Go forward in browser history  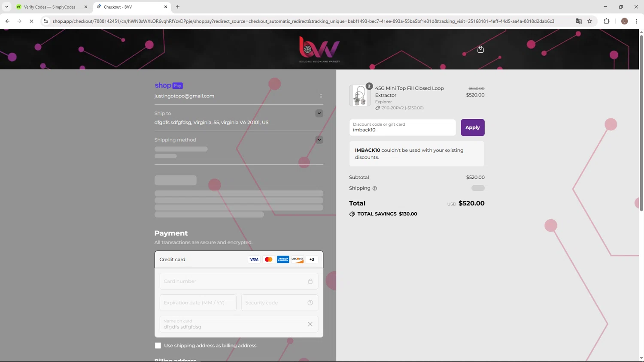click(x=19, y=21)
